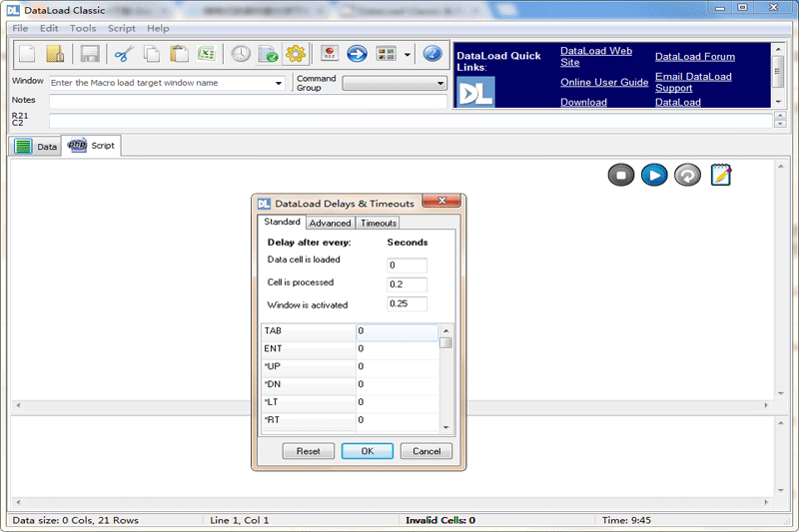Open the Script menu
The width and height of the screenshot is (799, 532).
click(122, 29)
